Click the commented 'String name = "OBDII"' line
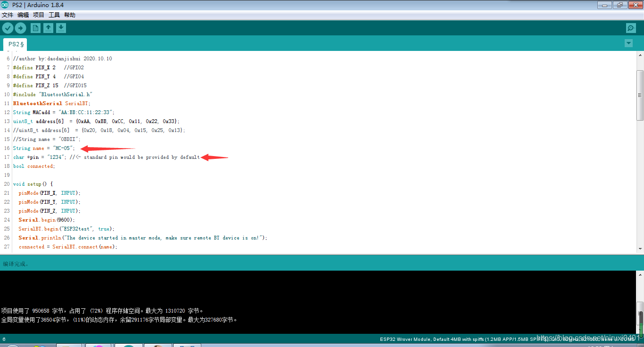 tap(47, 139)
